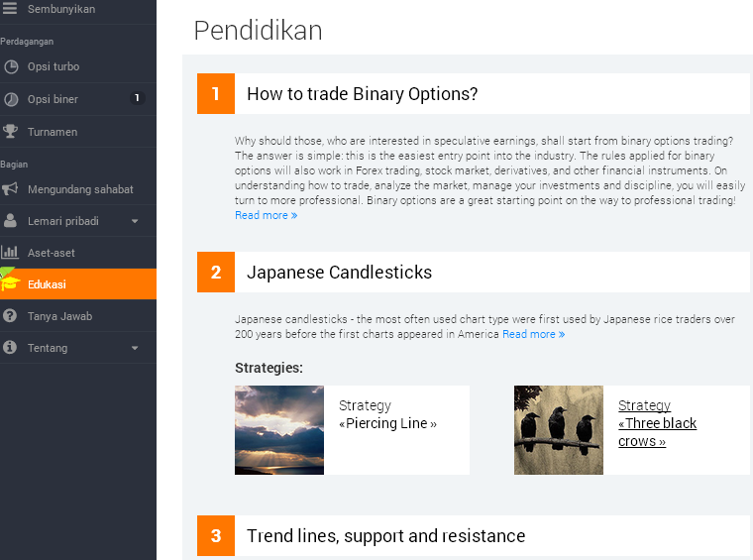Go to the Turnamen menu item
This screenshot has height=560, width=753.
point(78,132)
